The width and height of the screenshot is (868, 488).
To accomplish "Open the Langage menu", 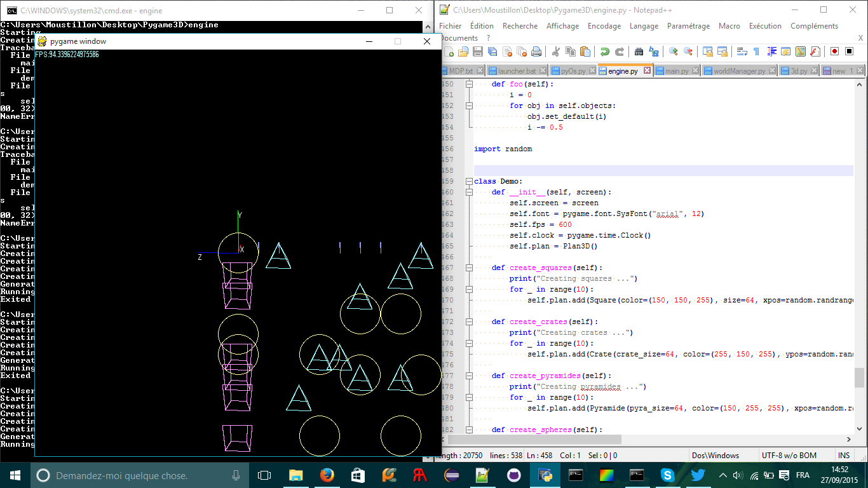I will click(644, 26).
